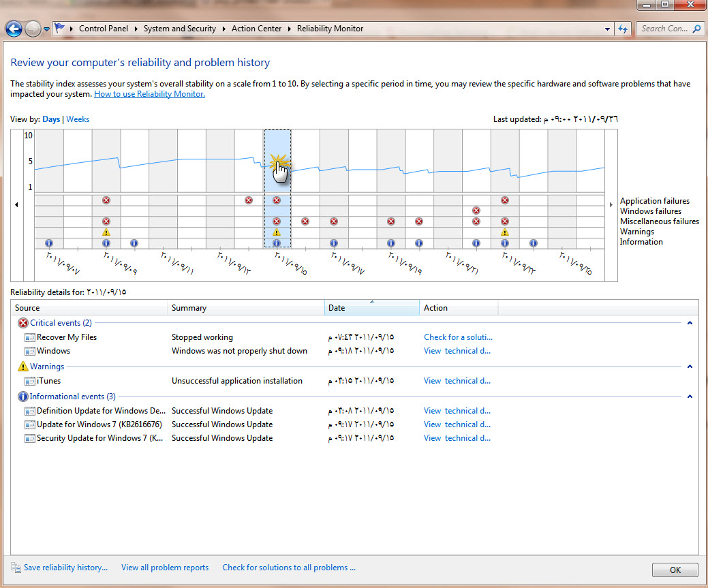Click the blue Informational events icon

[23, 397]
